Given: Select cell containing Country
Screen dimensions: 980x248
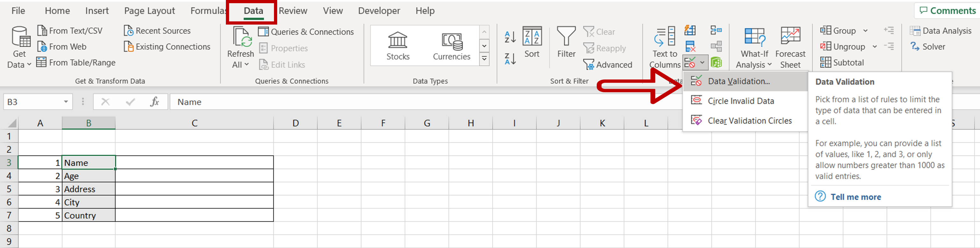Looking at the screenshot, I should pyautogui.click(x=89, y=215).
